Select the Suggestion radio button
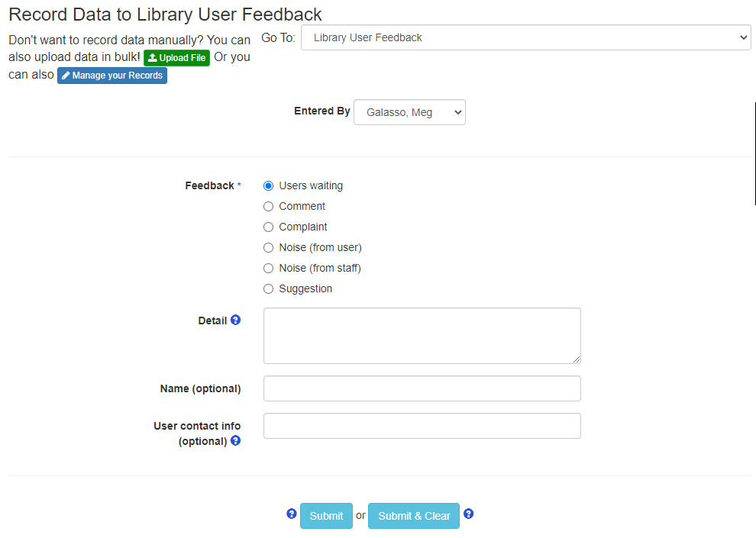756x538 pixels. [268, 288]
